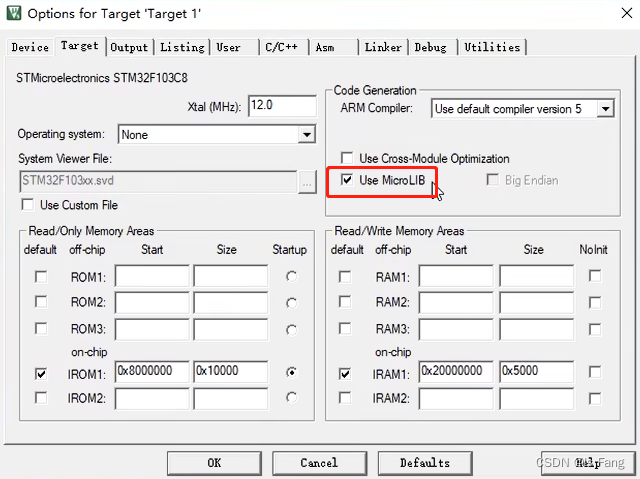Click the ROM3 Size field
This screenshot has height=479, width=640.
[x=231, y=329]
